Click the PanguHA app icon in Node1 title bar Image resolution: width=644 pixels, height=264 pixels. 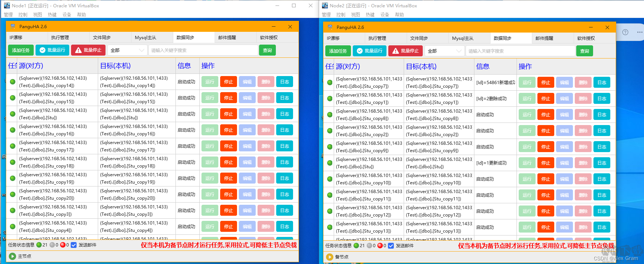pos(13,27)
